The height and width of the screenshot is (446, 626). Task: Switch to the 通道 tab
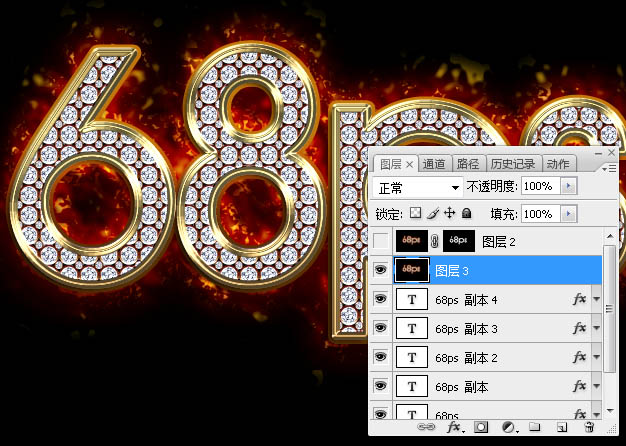click(434, 164)
